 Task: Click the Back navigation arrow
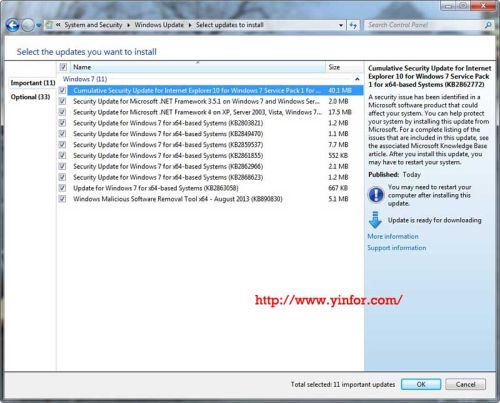click(13, 25)
